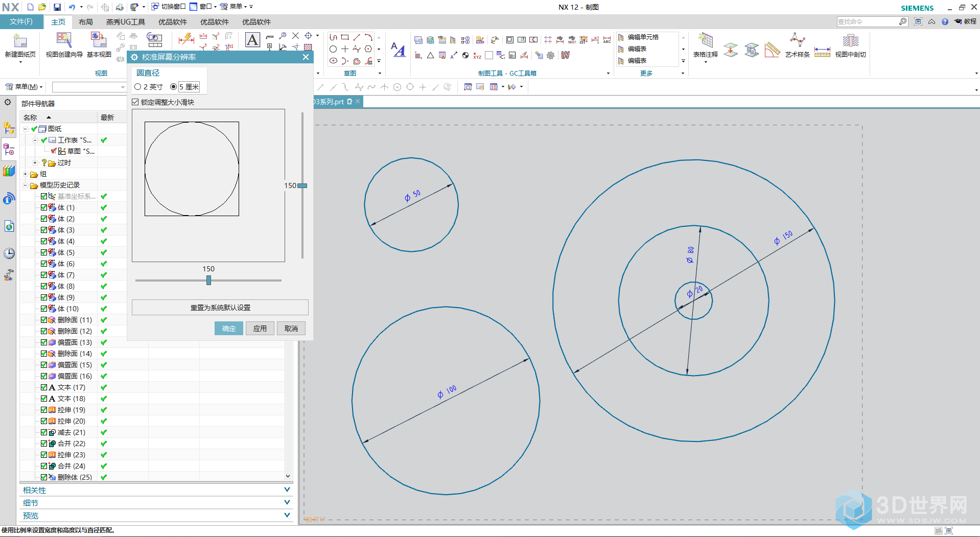This screenshot has width=980, height=537.
Task: Open the 文件(F) menu
Action: click(21, 21)
